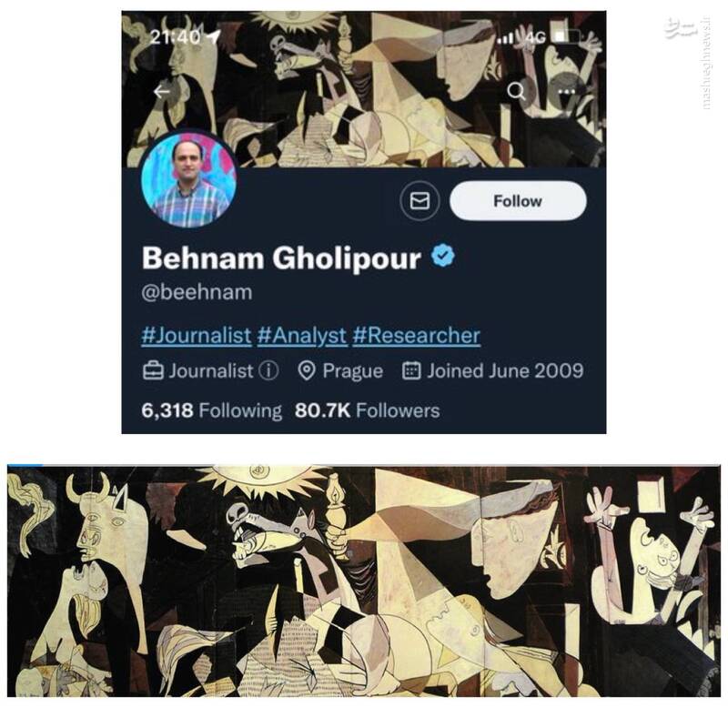Viewport: 728px width, 728px height.
Task: Open the #Journalist hashtag link
Action: pos(197,335)
